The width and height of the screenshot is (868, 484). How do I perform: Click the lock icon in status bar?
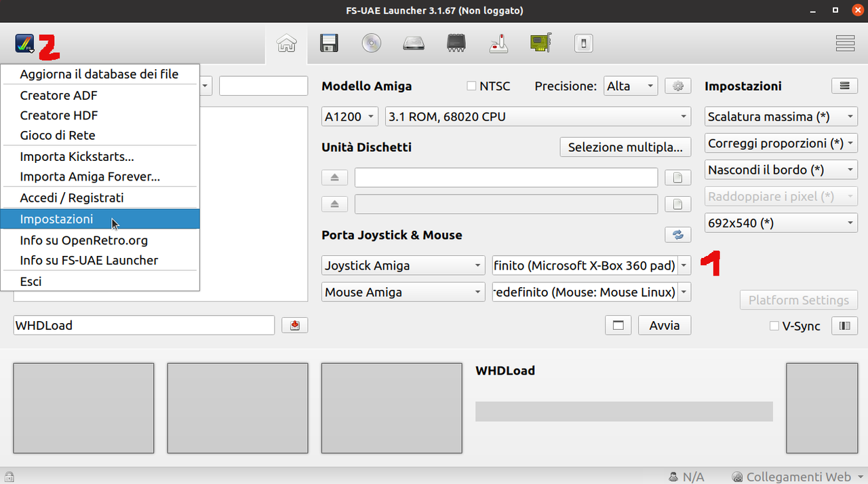click(9, 477)
